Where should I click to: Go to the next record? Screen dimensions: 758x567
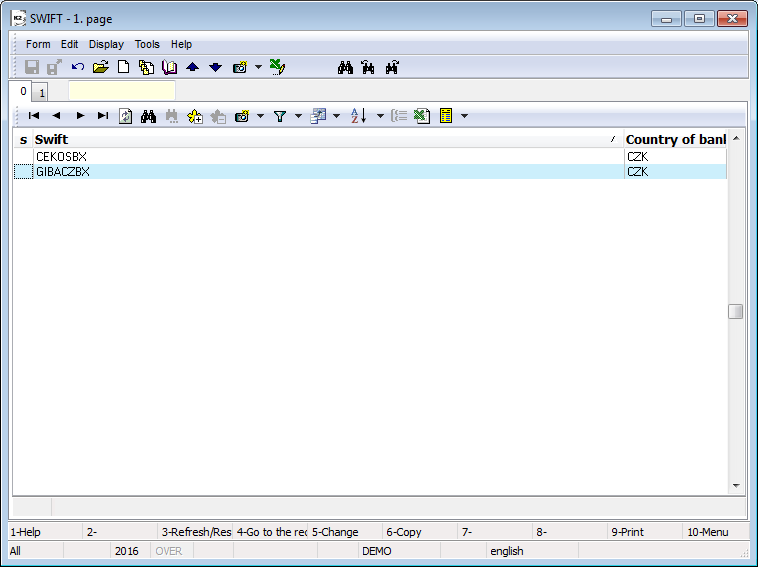80,116
